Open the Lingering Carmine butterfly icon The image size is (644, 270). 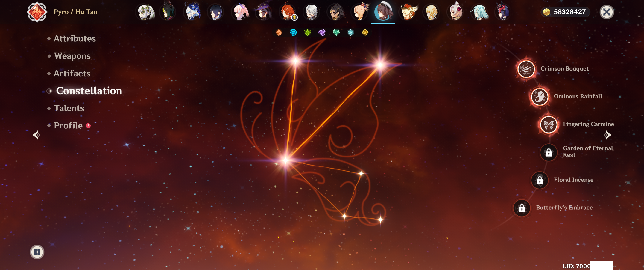tap(549, 124)
